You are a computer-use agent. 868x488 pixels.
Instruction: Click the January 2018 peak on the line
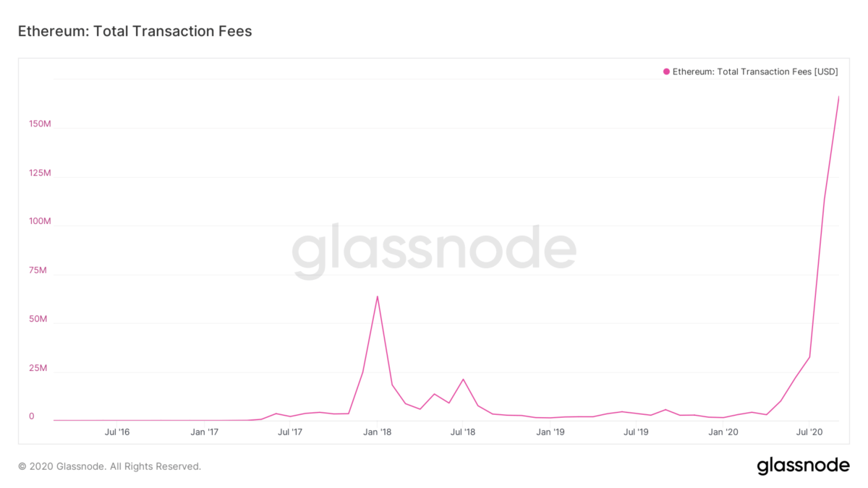[x=377, y=296]
